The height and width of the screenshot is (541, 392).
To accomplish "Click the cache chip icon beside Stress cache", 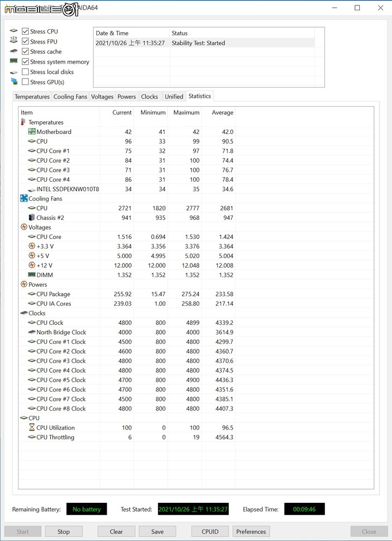I will tap(14, 51).
